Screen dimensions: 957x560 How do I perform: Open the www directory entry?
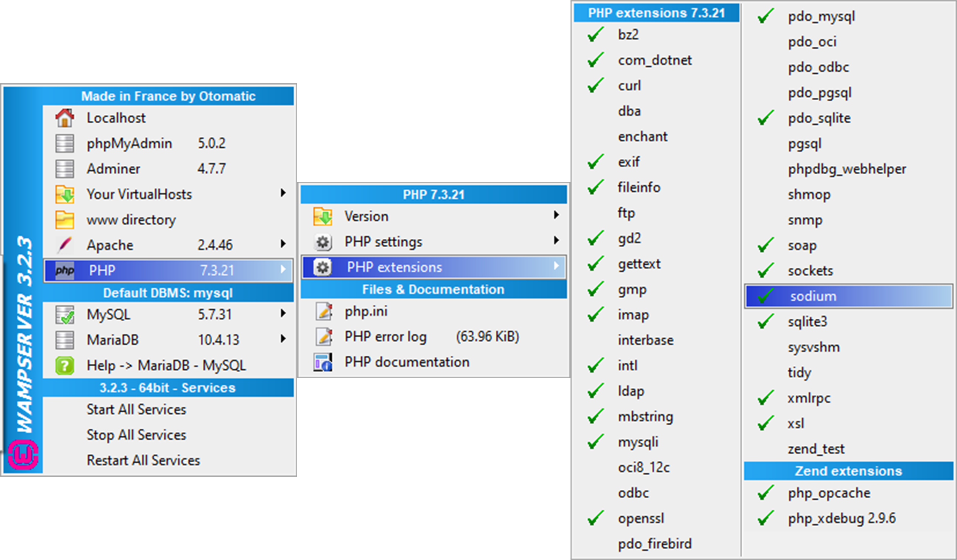tap(168, 220)
